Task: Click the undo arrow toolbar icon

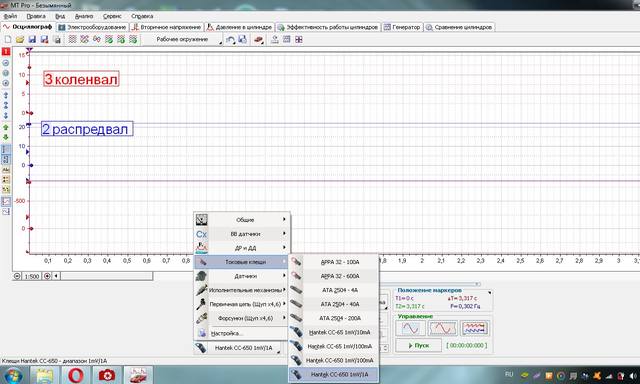Action: (x=230, y=40)
